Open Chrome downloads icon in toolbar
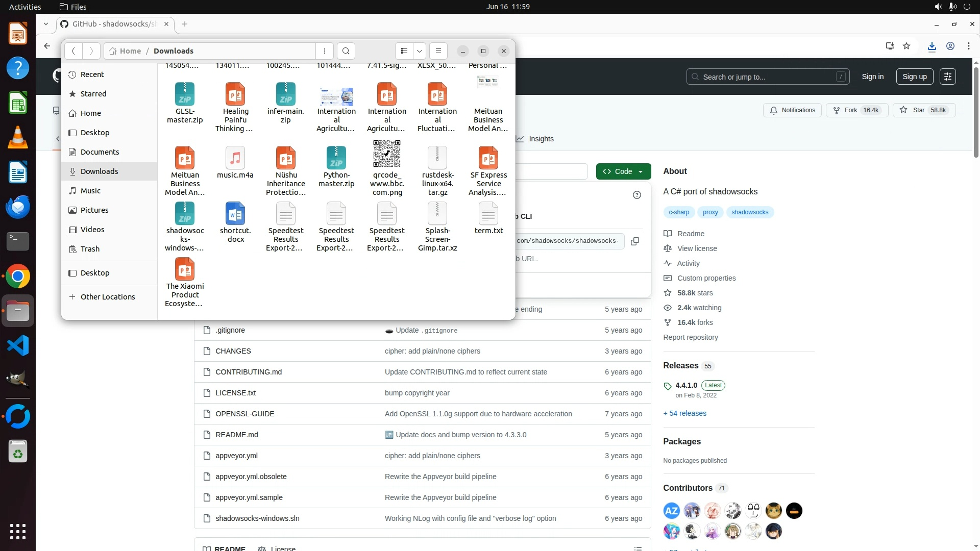This screenshot has height=551, width=980. [x=932, y=46]
